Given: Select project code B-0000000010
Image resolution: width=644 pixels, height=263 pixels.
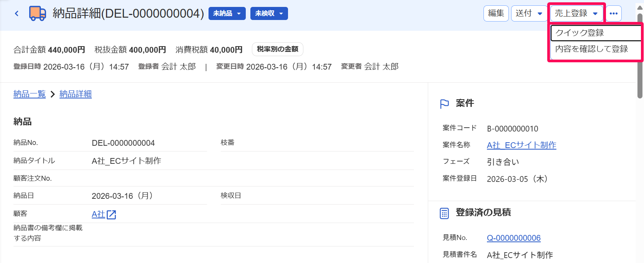Looking at the screenshot, I should (x=513, y=129).
